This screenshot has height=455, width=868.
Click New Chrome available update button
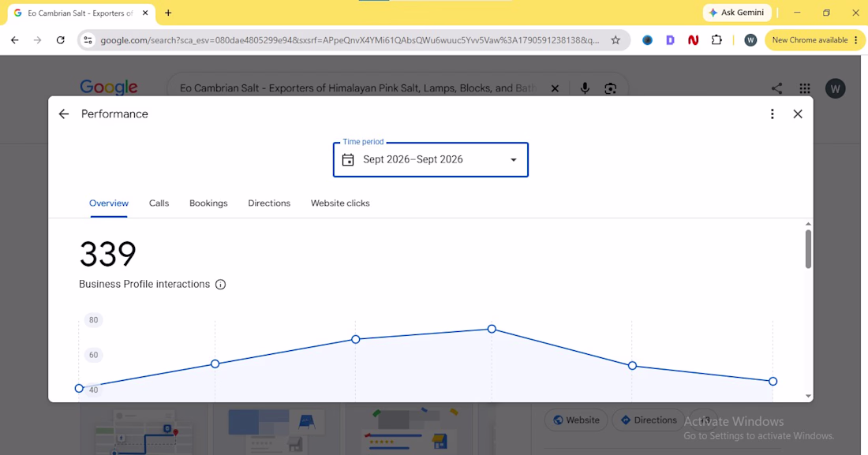pos(814,40)
